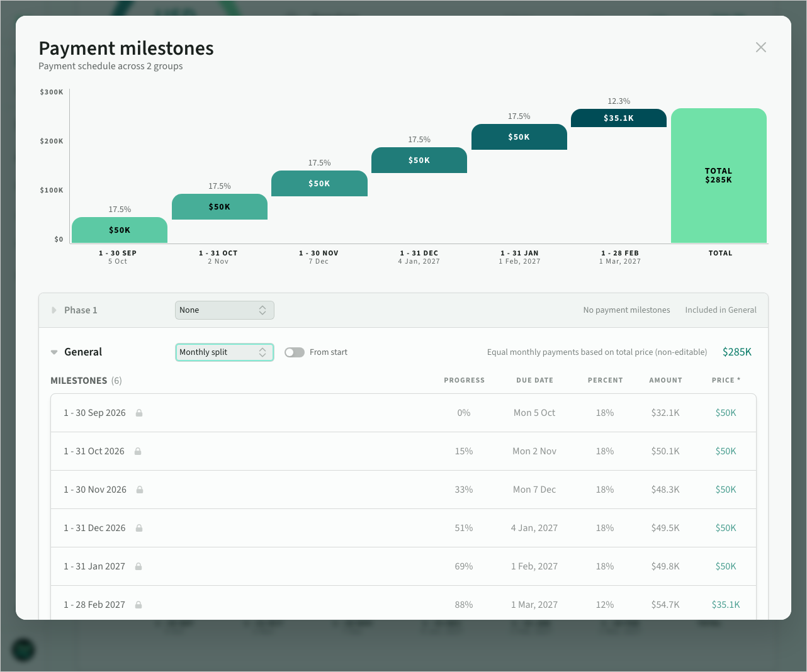Expand the Phase 1 group triangle
The image size is (807, 672).
click(x=54, y=310)
